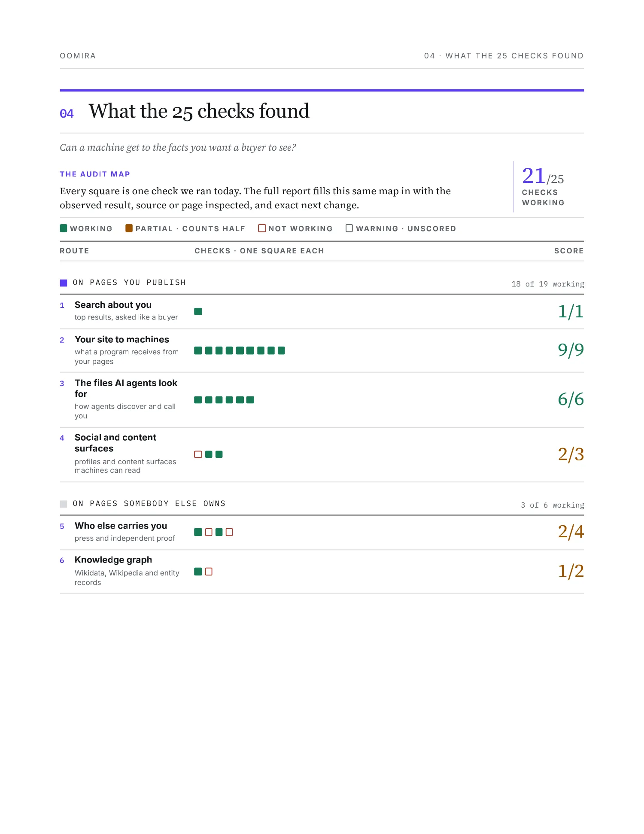The width and height of the screenshot is (644, 834).
Task: Click the gray square beside On Pages Somebody Else Owns
Action: [64, 504]
